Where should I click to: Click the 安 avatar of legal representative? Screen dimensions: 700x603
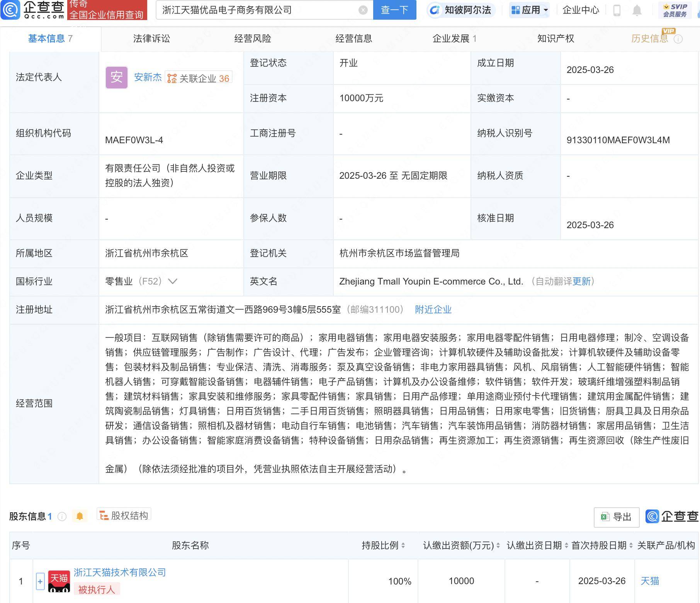pos(116,77)
